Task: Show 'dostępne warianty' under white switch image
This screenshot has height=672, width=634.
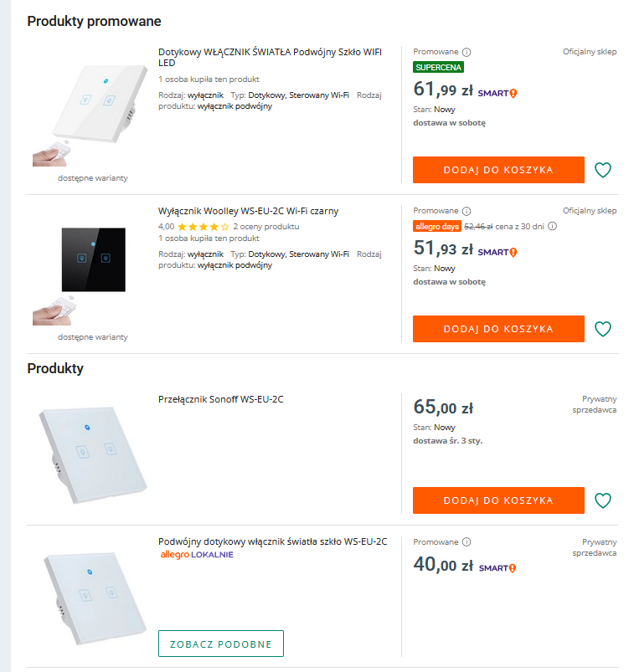Action: (93, 177)
